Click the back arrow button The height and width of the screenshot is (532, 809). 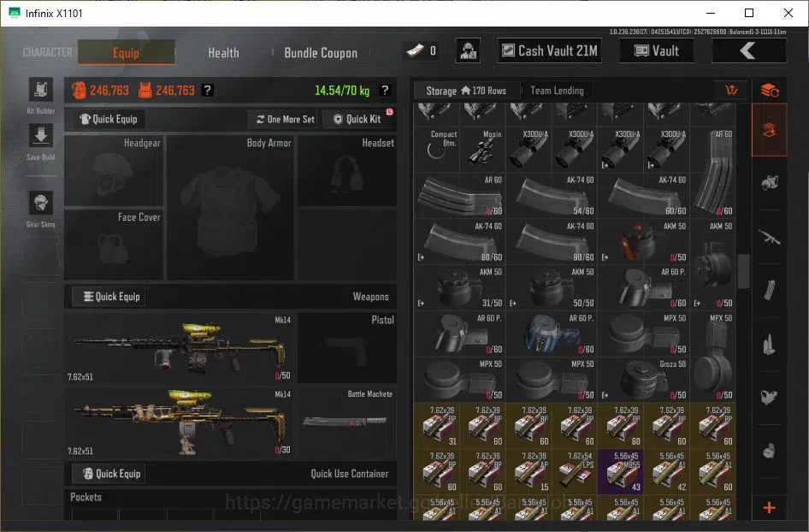pos(749,51)
